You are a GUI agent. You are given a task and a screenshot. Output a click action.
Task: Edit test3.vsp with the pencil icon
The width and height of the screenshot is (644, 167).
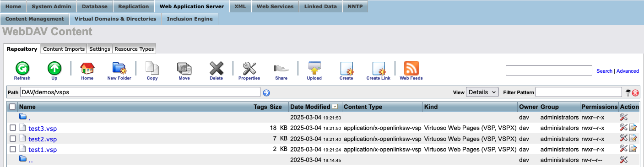tap(633, 128)
